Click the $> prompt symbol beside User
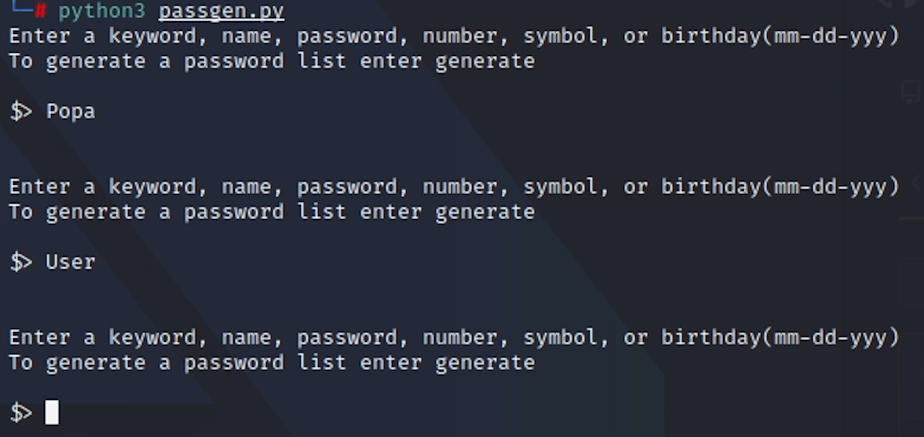 (x=21, y=262)
